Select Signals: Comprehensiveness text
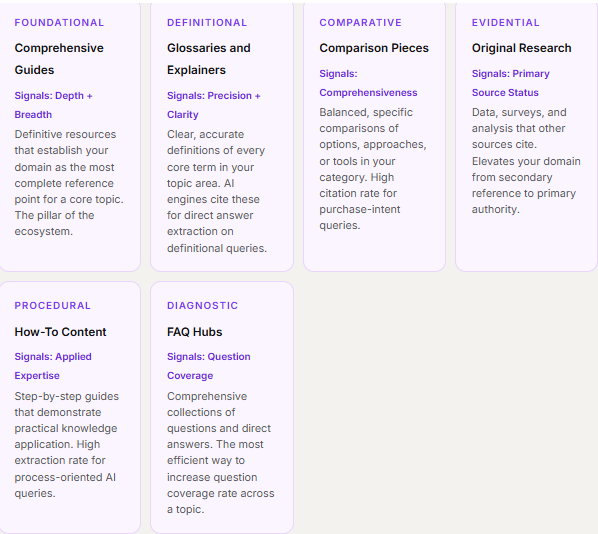This screenshot has height=534, width=598. [368, 83]
